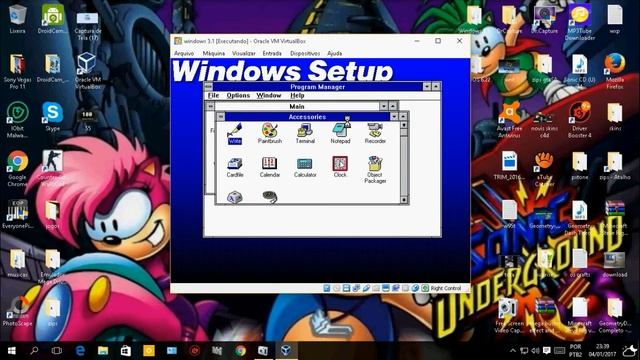Click VirtualBox USB status icon
The image size is (640, 360).
point(366,288)
